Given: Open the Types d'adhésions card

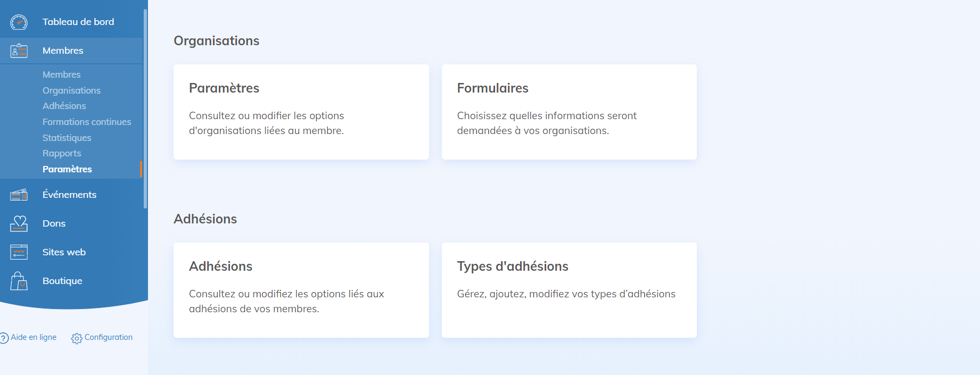Looking at the screenshot, I should (x=569, y=290).
